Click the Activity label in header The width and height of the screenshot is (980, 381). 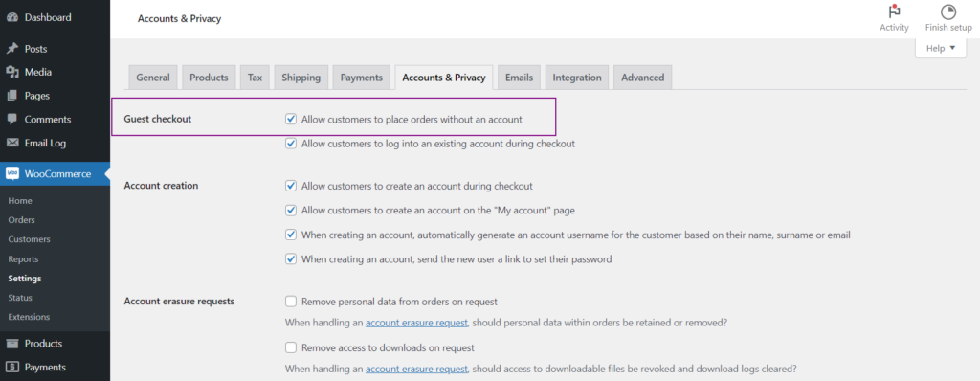(894, 28)
